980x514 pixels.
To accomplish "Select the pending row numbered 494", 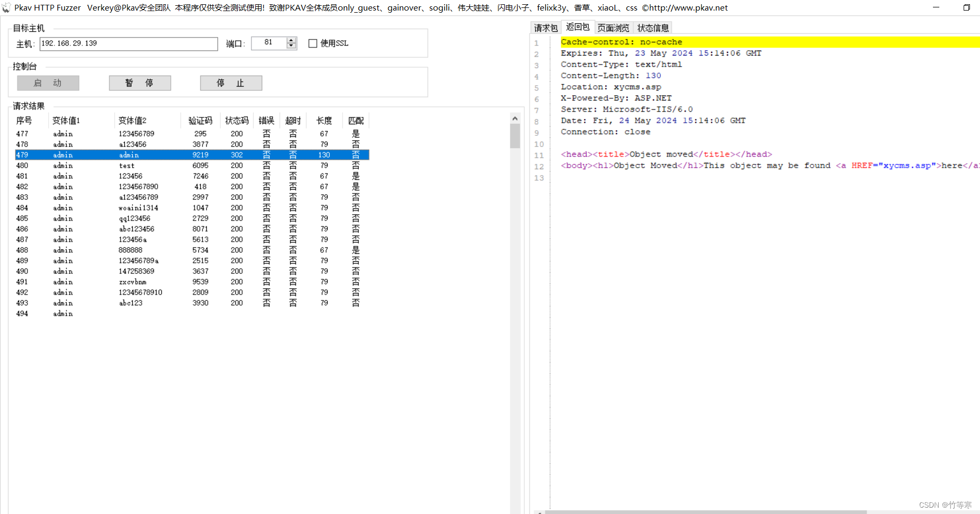I will [x=192, y=314].
